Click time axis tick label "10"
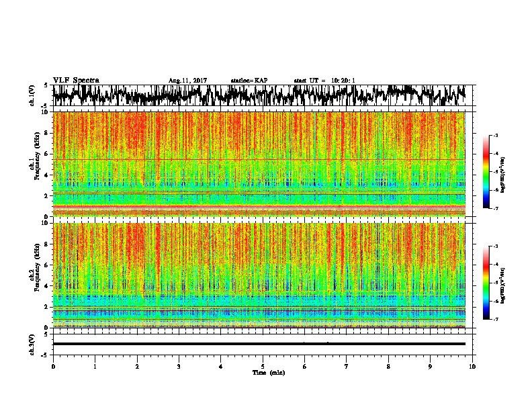 (472, 367)
